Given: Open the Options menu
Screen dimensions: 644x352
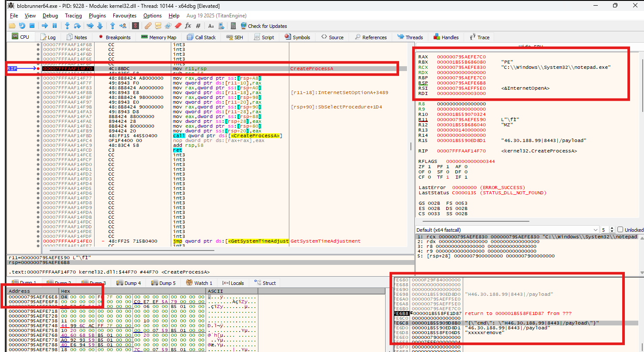Looking at the screenshot, I should (x=153, y=15).
